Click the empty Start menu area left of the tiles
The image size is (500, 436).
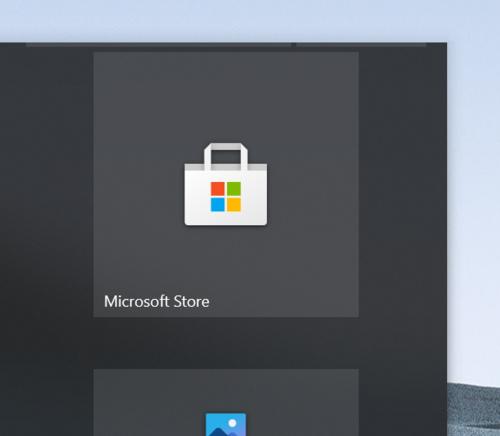47,233
